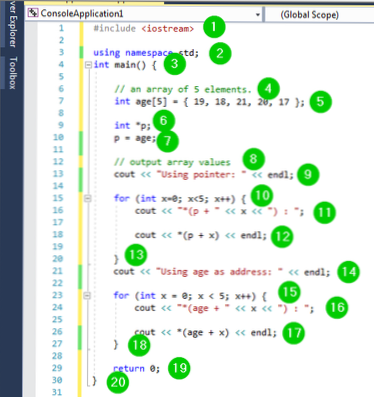Click the cout << *(age + x) statement

(x=205, y=333)
